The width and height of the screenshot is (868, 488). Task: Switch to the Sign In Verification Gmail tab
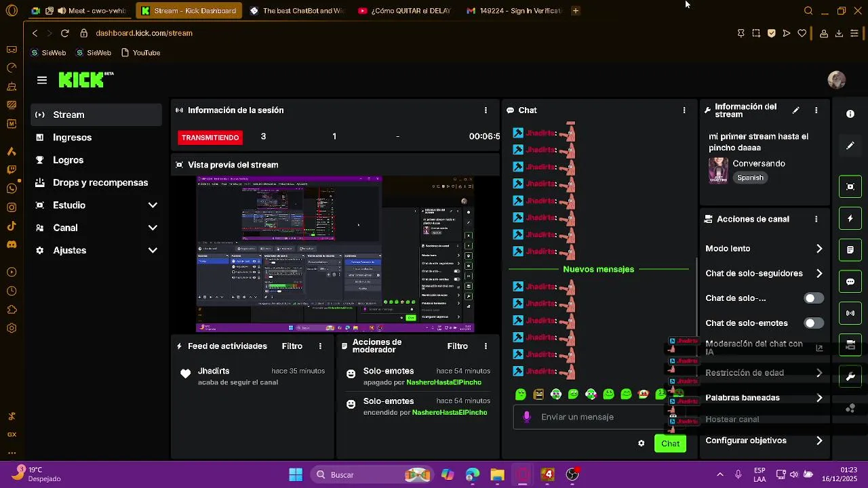514,11
